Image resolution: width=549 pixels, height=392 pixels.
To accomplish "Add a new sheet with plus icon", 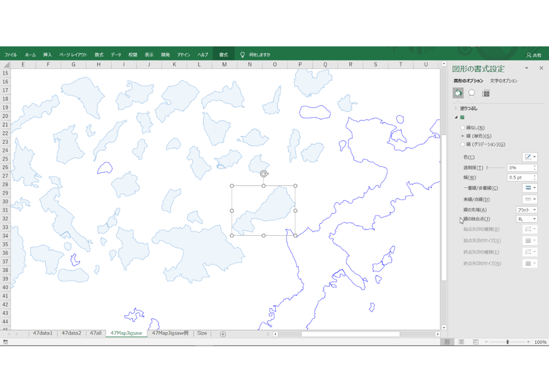I will click(223, 334).
